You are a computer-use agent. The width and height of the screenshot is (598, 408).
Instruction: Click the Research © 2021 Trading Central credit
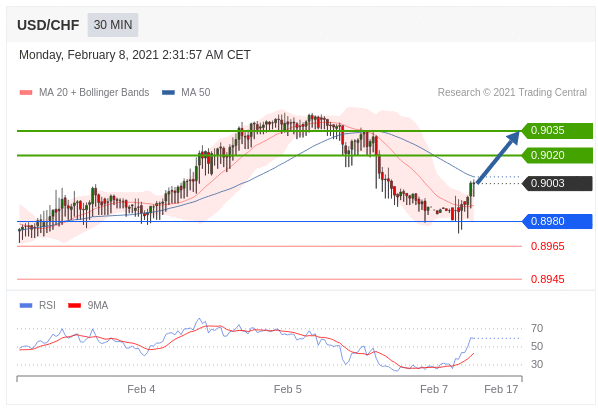[x=512, y=92]
